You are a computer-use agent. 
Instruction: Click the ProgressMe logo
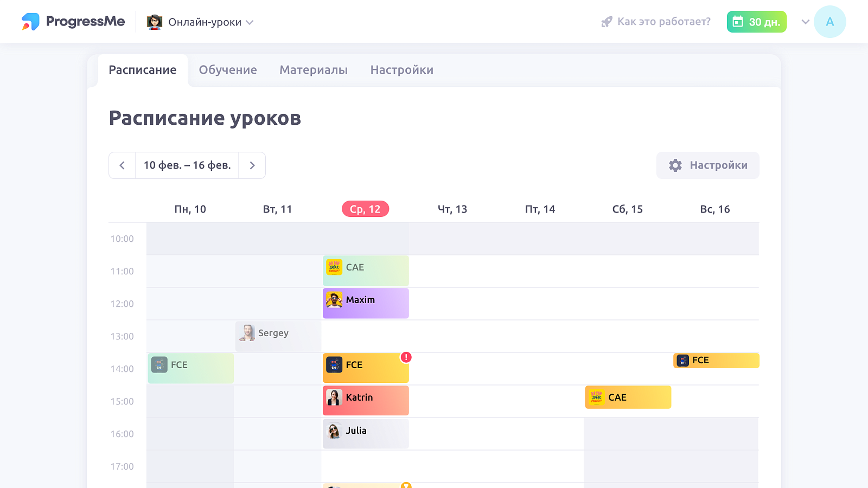[73, 22]
